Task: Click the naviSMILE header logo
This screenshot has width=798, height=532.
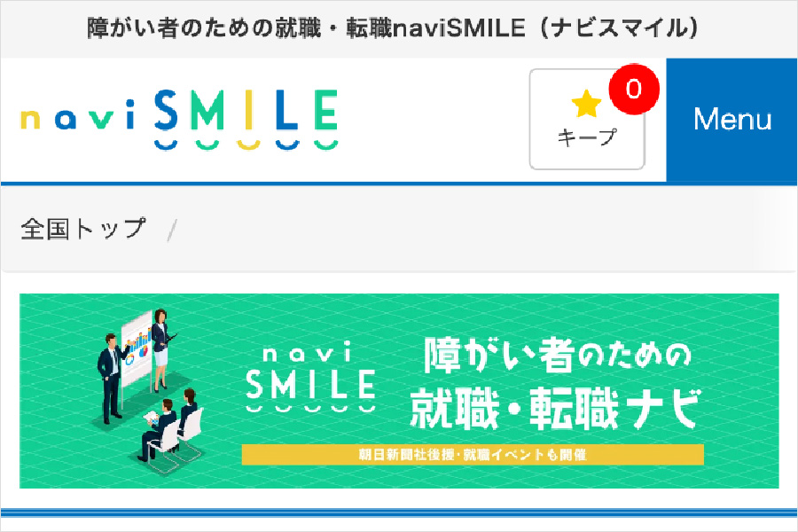Action: click(x=179, y=121)
